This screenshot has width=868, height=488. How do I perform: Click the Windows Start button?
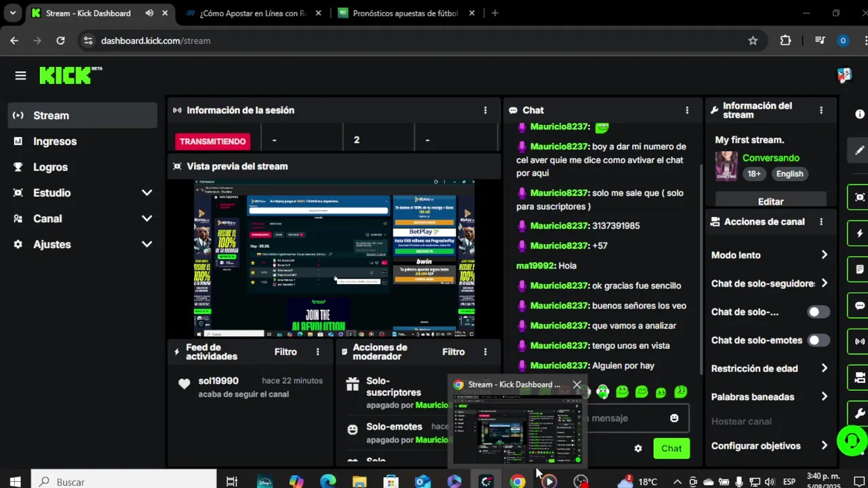click(x=15, y=482)
